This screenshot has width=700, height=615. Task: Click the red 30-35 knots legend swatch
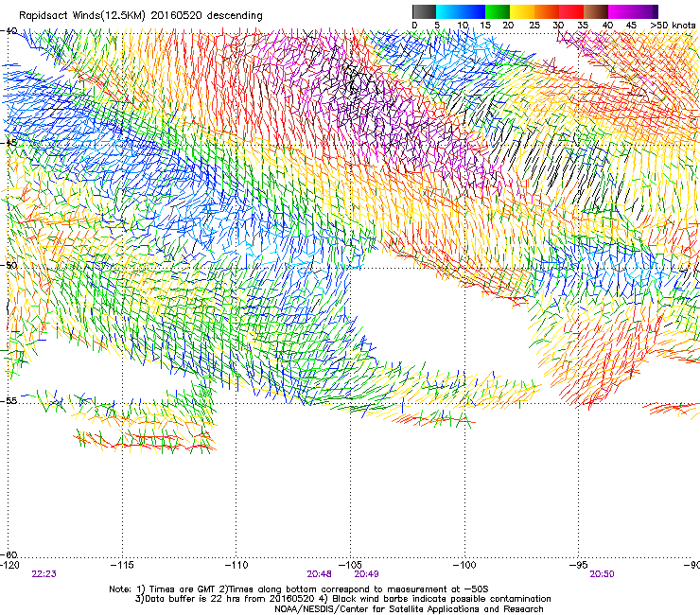[571, 11]
